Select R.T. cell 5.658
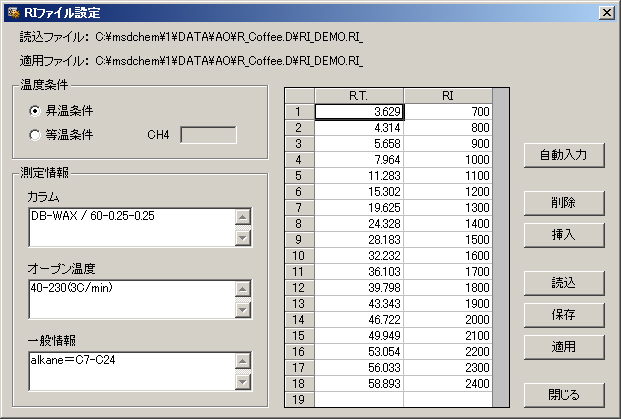Viewport: 621px width, 419px height. click(x=359, y=144)
